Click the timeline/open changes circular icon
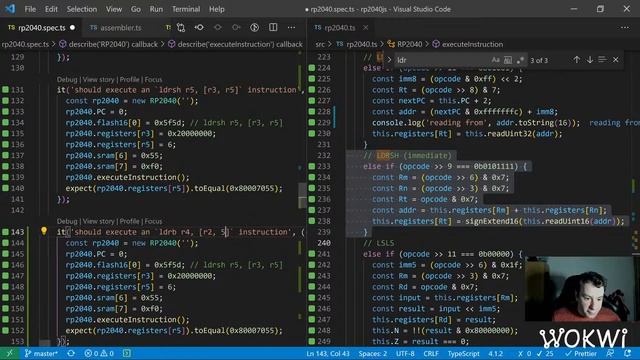 [254, 27]
